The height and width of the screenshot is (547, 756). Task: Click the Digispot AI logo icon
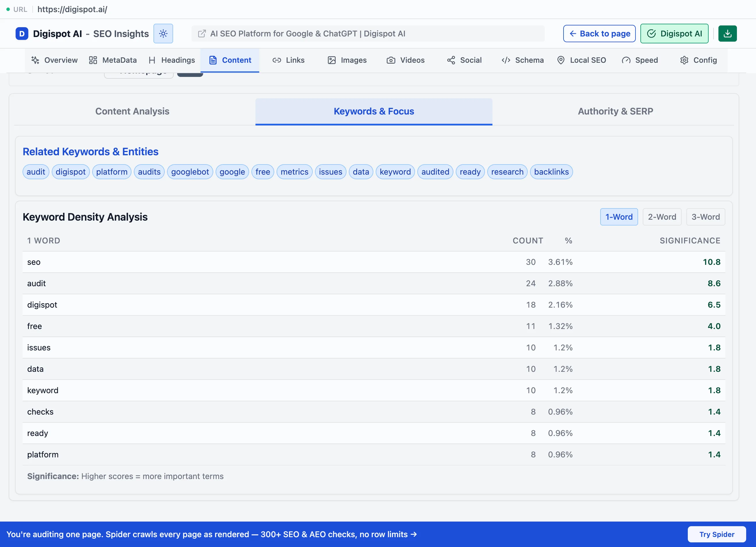click(x=22, y=34)
